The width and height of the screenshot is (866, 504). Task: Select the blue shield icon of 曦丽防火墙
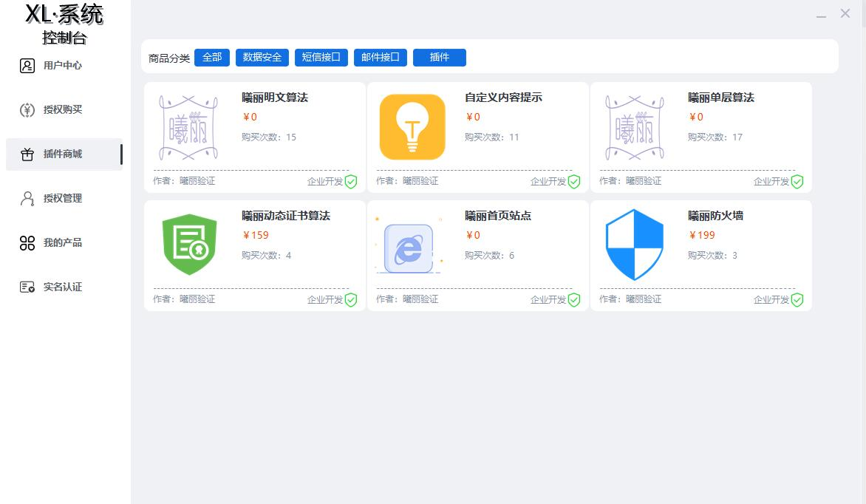pos(634,245)
